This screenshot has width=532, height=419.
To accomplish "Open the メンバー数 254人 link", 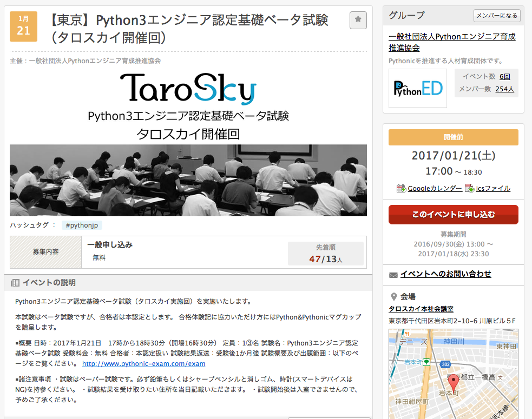I will tap(504, 89).
